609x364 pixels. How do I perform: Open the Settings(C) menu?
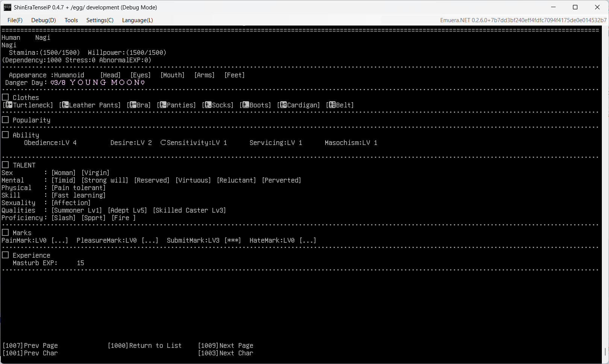pos(100,20)
